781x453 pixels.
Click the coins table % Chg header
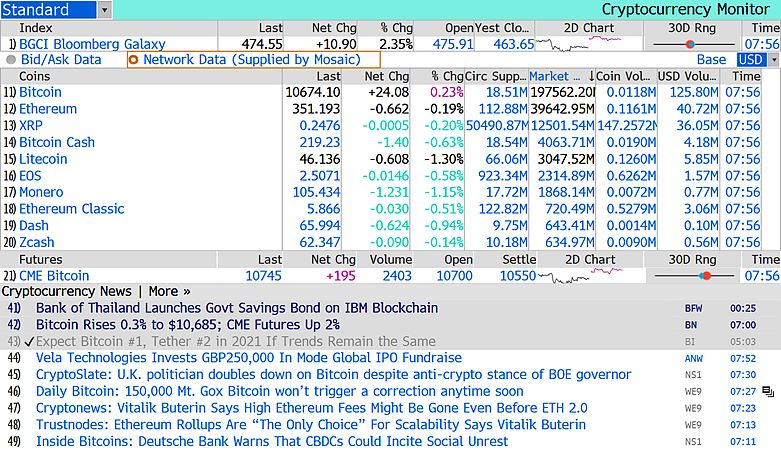[x=447, y=76]
